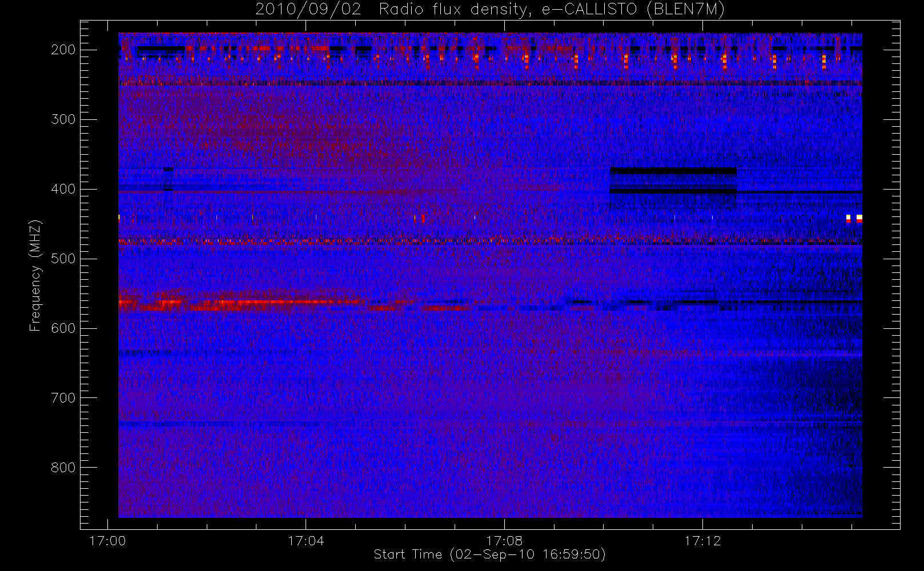Screen dimensions: 924x571
Task: Click the 200 frequency tick label
Action: coord(63,50)
